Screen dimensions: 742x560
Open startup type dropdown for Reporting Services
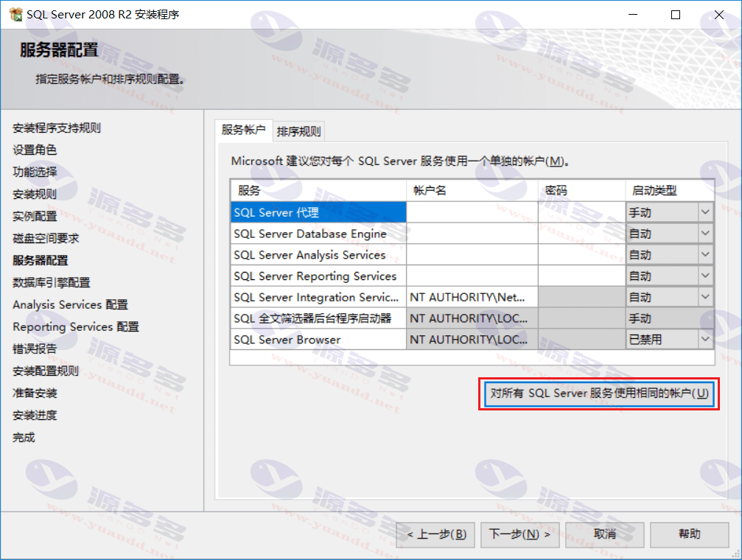[x=705, y=276]
